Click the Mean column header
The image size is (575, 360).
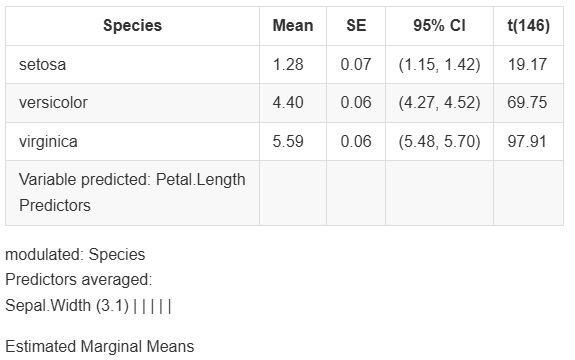[x=293, y=26]
